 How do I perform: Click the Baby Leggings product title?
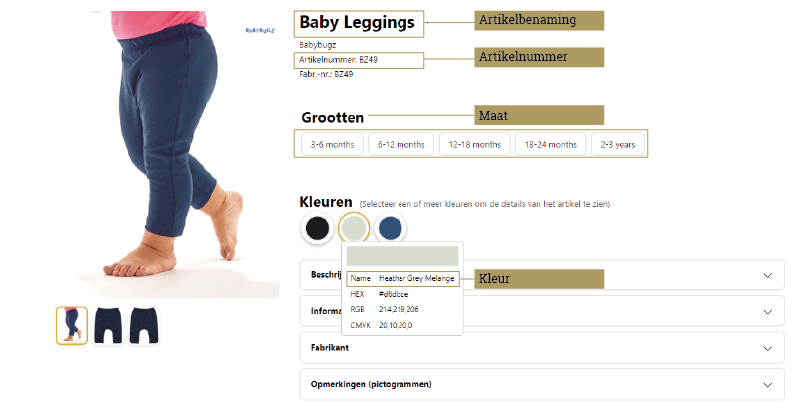357,22
